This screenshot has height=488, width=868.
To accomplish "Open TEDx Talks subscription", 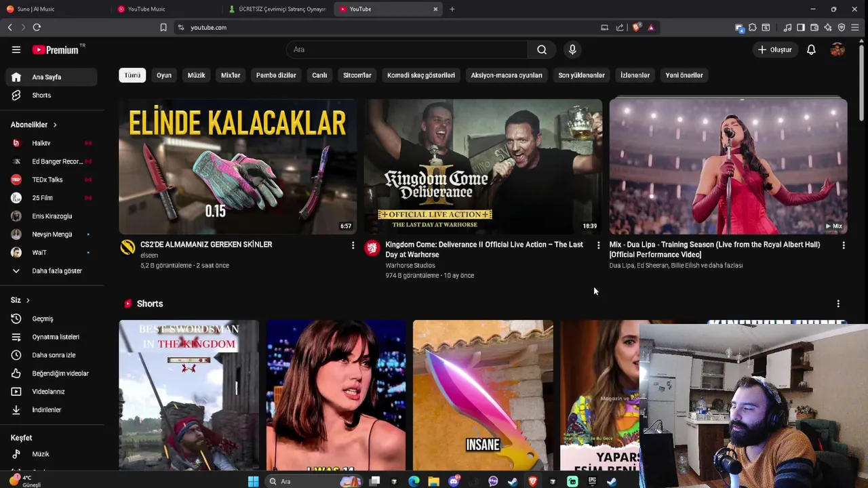I will 52,180.
